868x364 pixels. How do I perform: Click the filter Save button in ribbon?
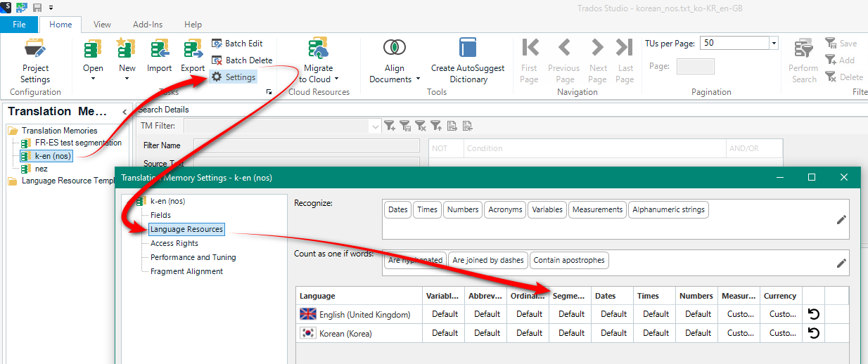click(841, 44)
